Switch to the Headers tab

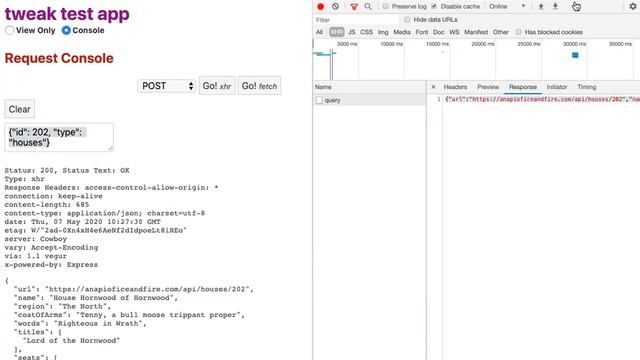(455, 87)
